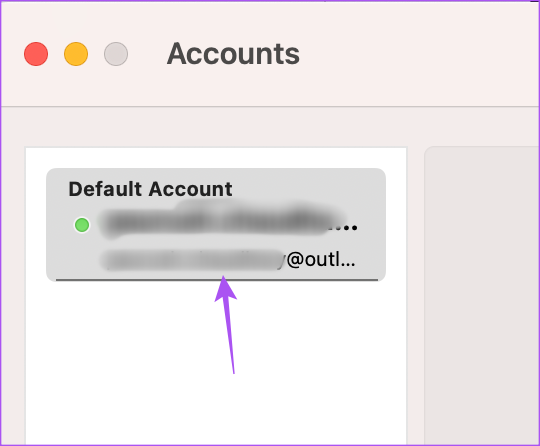Click the empty band above the accounts list

tap(270, 127)
